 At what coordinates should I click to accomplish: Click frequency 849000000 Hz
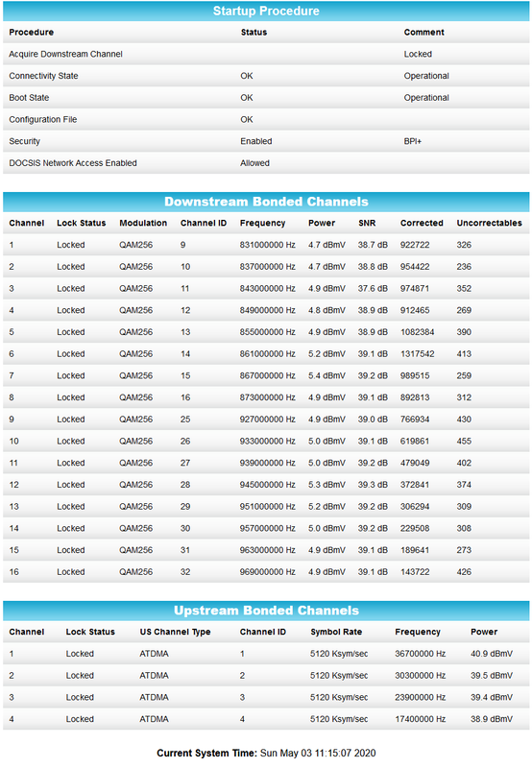tap(268, 310)
